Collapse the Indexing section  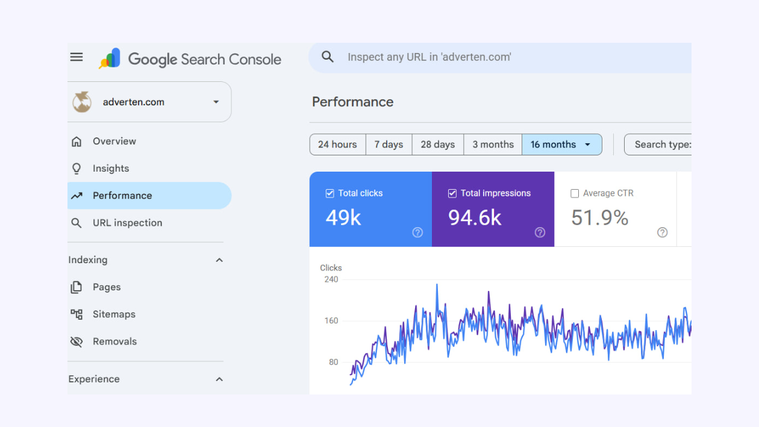[219, 260]
